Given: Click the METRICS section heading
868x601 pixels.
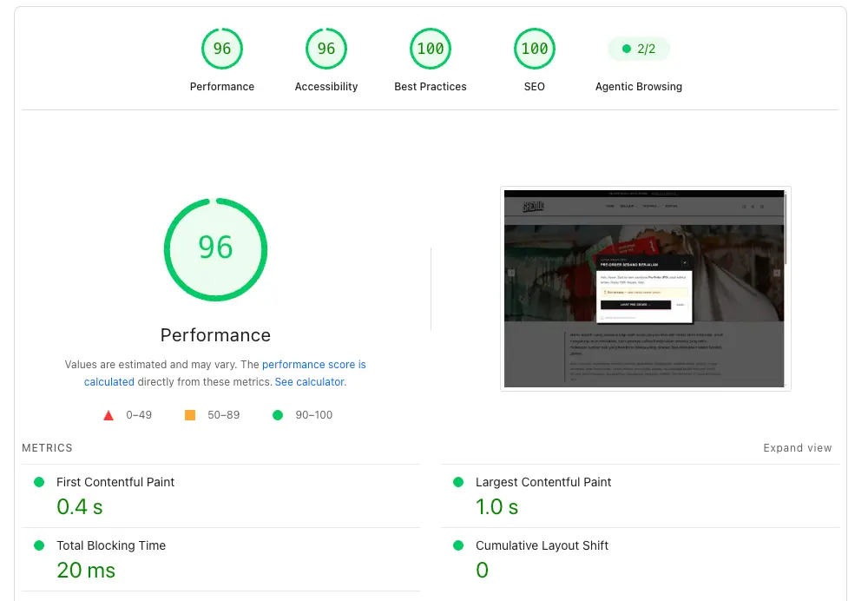Looking at the screenshot, I should click(47, 447).
